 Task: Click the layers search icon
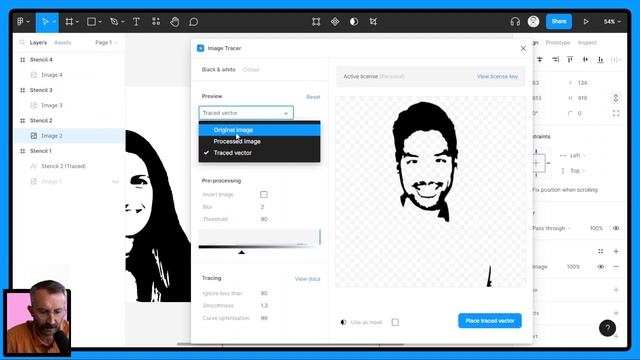click(x=22, y=42)
